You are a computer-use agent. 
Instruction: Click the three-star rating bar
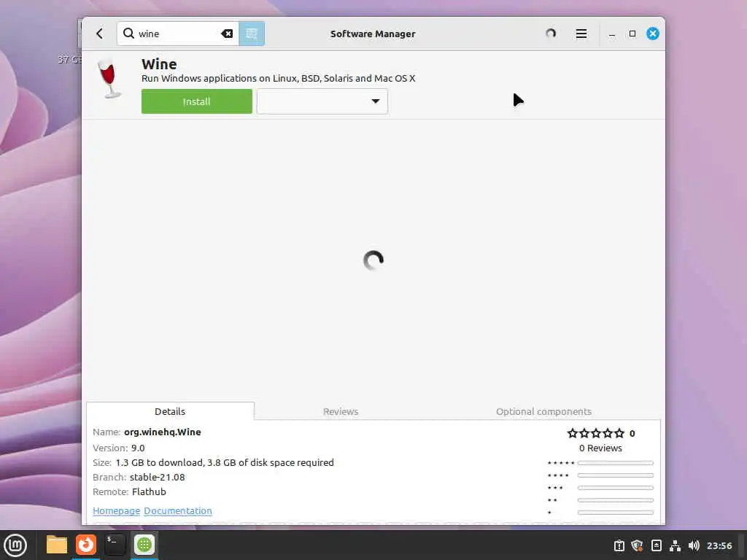tap(615, 488)
